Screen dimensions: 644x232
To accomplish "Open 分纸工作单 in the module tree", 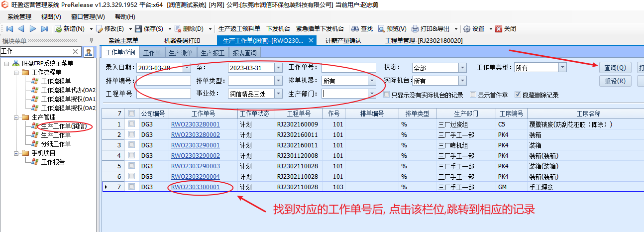I will [56, 144].
